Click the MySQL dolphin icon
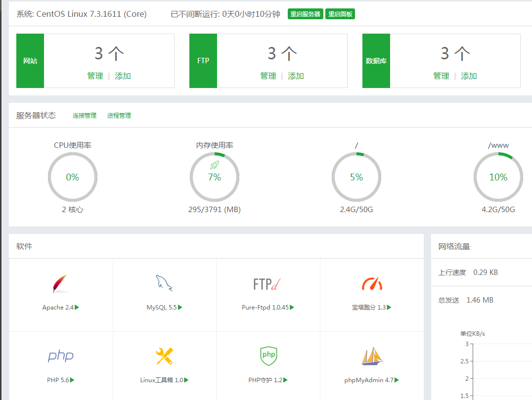 (164, 283)
